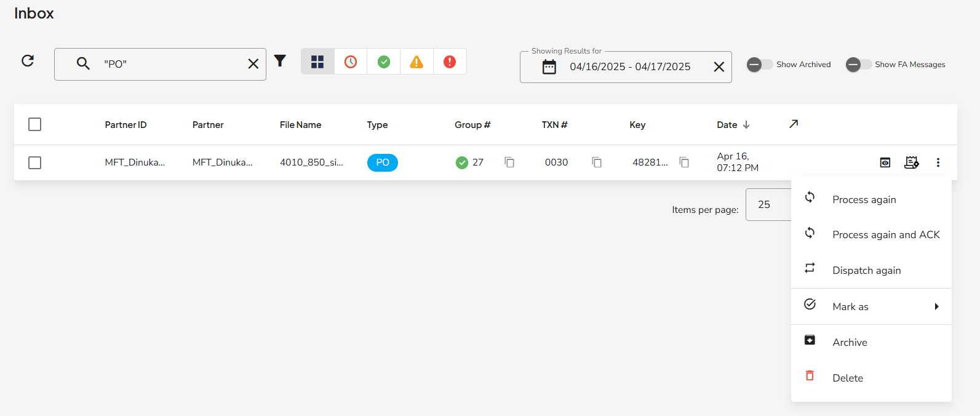Click the row's three-dot more menu
980x416 pixels.
(938, 162)
